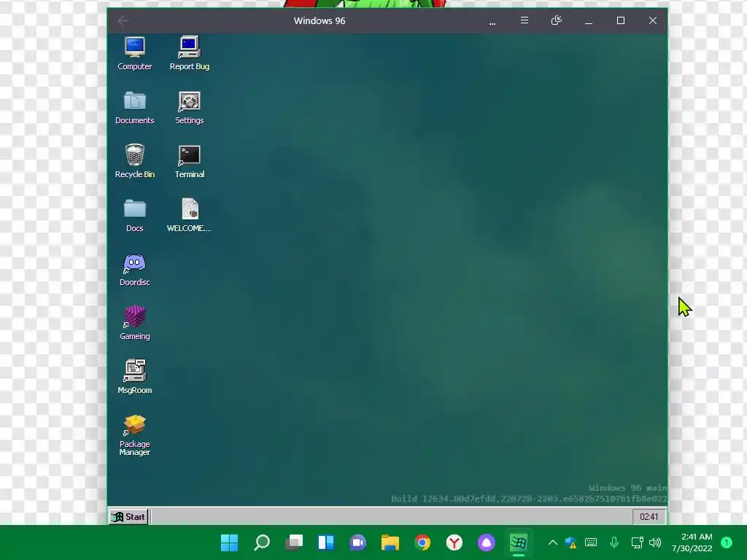Open the Gameing shortcut icon
This screenshot has width=747, height=560.
click(135, 323)
